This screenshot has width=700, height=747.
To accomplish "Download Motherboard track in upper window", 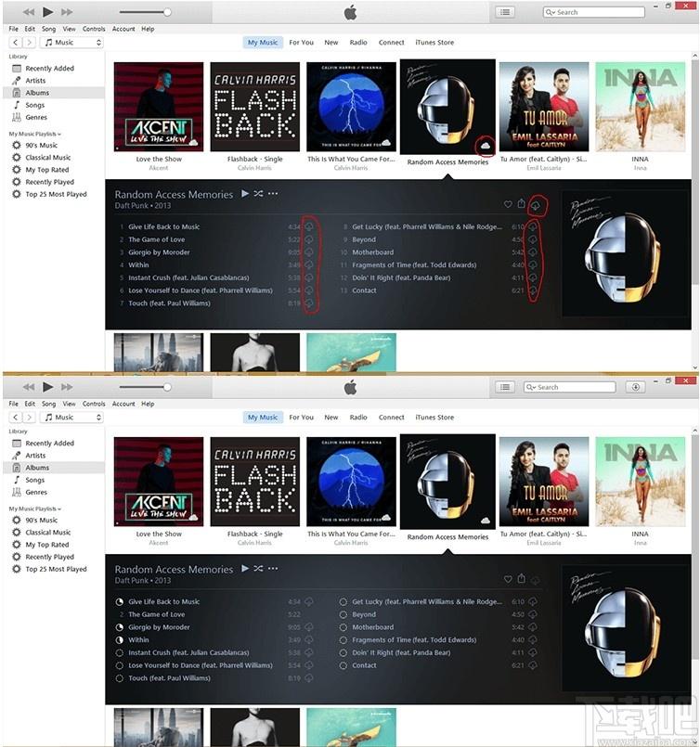I will [x=533, y=252].
